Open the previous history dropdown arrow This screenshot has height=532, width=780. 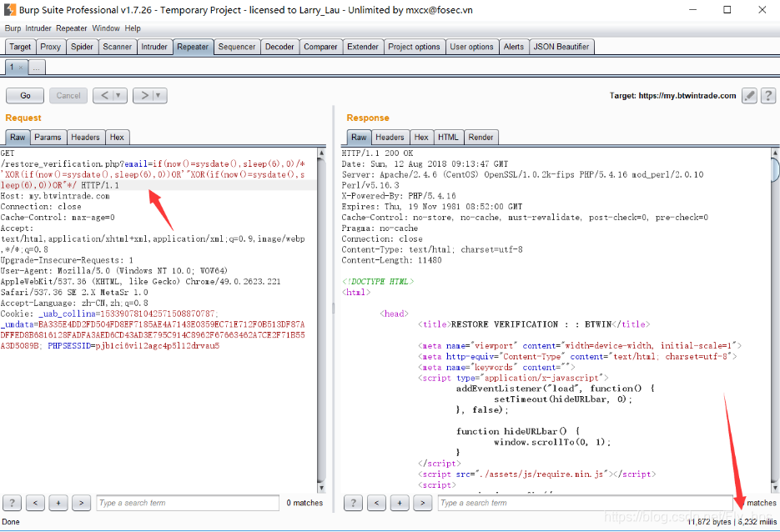pyautogui.click(x=118, y=95)
